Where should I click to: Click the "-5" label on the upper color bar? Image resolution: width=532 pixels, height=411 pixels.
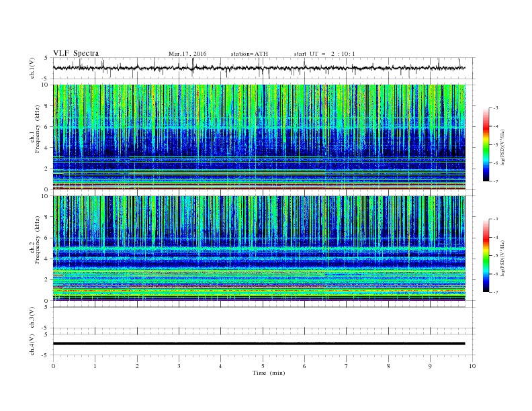click(x=495, y=145)
